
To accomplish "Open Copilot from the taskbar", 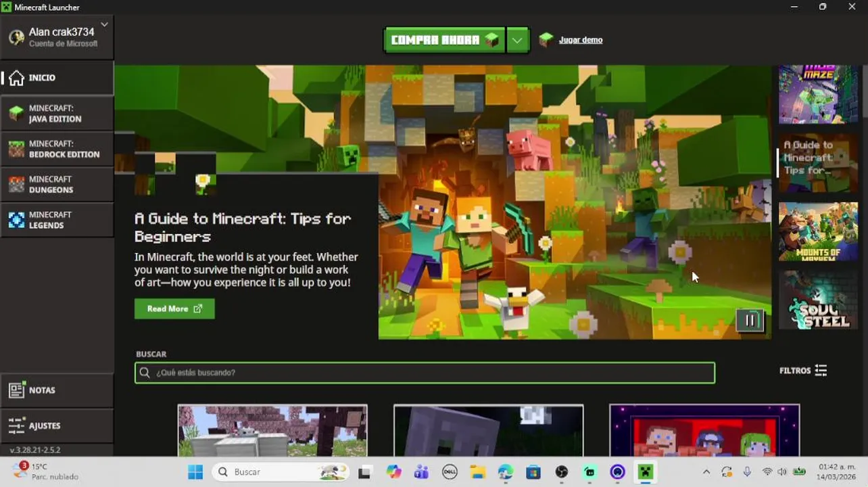I will click(x=393, y=472).
